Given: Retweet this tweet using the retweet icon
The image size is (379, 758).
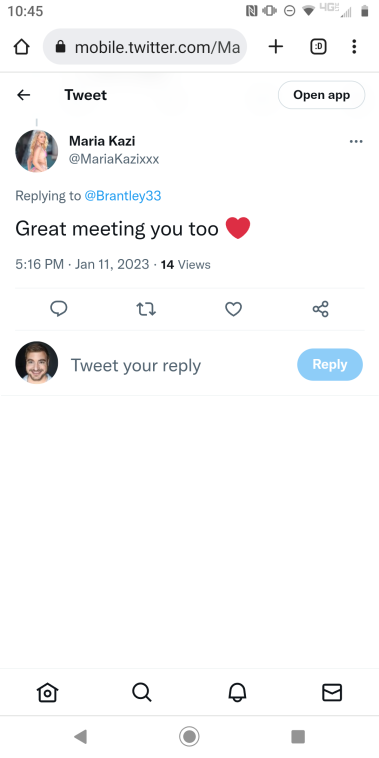Looking at the screenshot, I should pyautogui.click(x=146, y=308).
